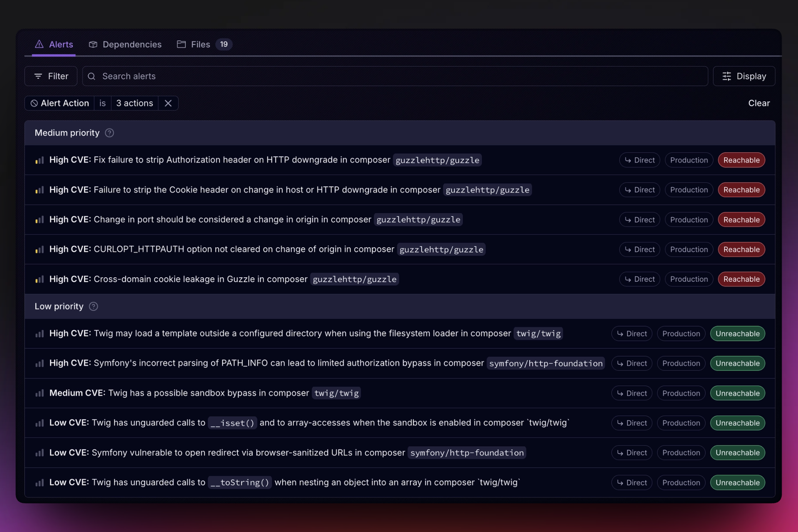
Task: Click Production badge on Authorization header alert
Action: 689,160
